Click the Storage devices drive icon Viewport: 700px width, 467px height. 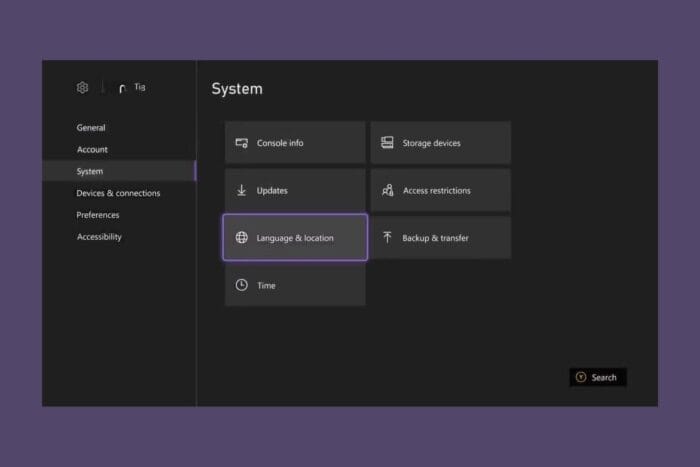click(387, 142)
